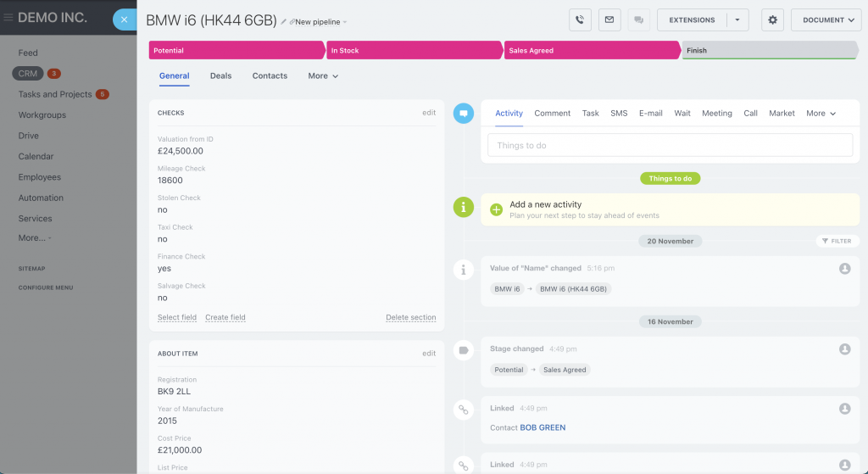Viewport: 868px width, 474px height.
Task: Click user avatar on Name changed entry
Action: tap(845, 269)
